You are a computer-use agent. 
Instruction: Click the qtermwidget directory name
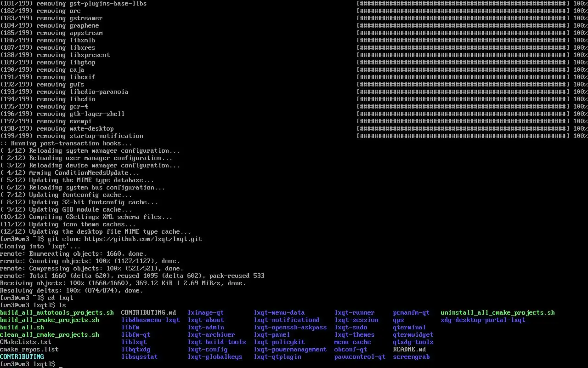[x=413, y=335]
